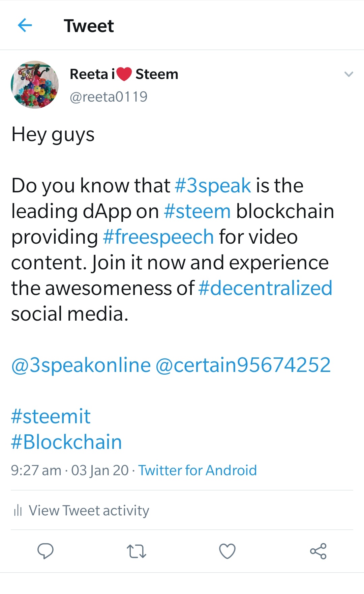
Task: Tap the back arrow icon
Action: [25, 25]
